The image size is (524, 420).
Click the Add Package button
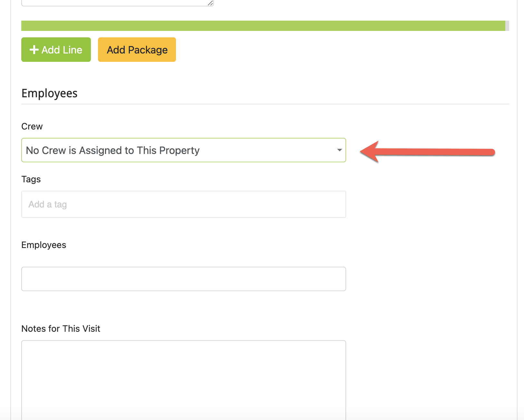point(137,50)
